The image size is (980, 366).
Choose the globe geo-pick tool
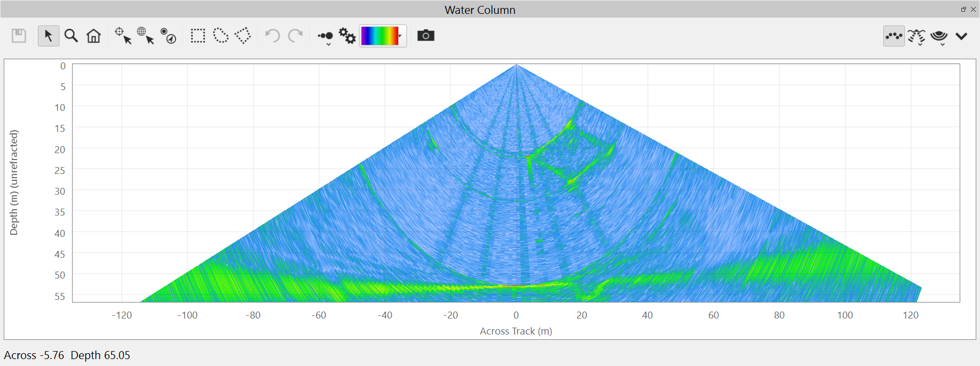pyautogui.click(x=145, y=36)
